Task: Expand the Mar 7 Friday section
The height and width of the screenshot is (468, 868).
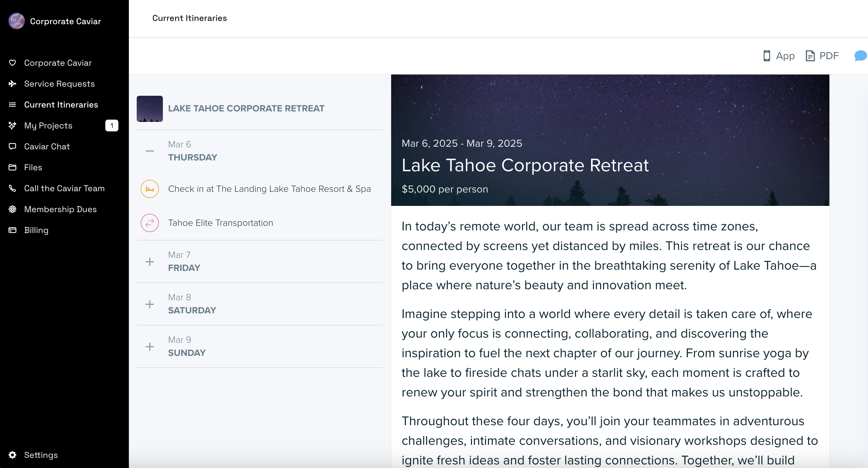Action: click(149, 261)
